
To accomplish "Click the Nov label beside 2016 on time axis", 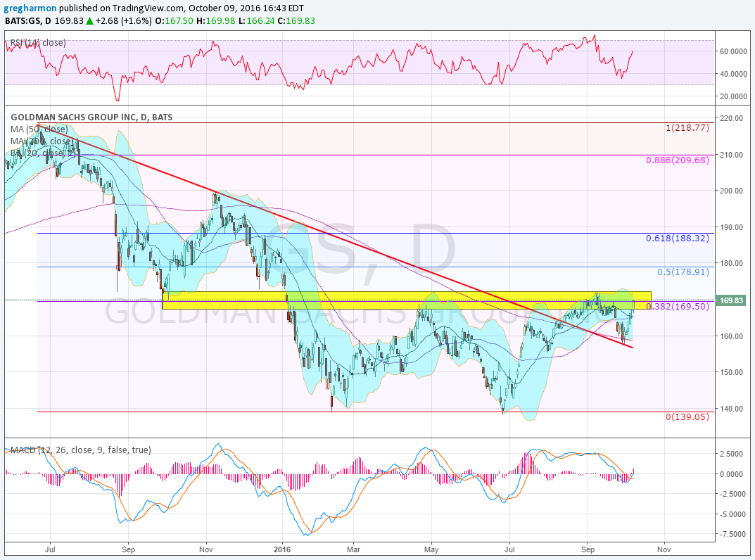I will click(206, 549).
